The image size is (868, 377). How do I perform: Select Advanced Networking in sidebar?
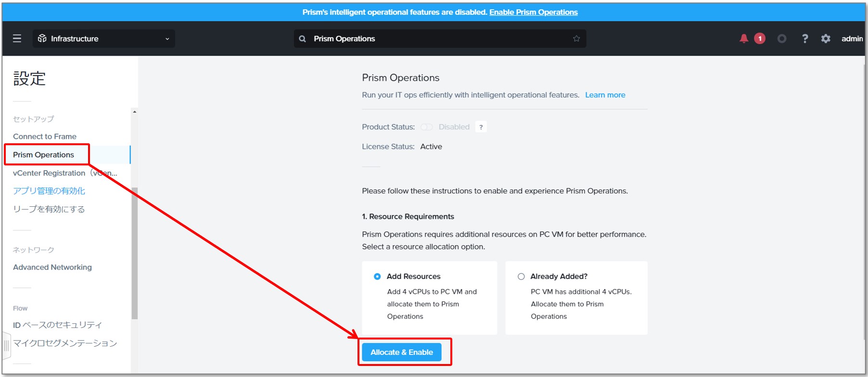pyautogui.click(x=52, y=267)
